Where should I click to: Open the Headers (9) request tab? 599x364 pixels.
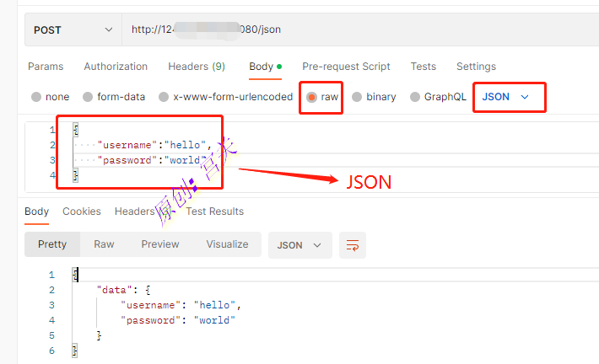click(x=196, y=67)
